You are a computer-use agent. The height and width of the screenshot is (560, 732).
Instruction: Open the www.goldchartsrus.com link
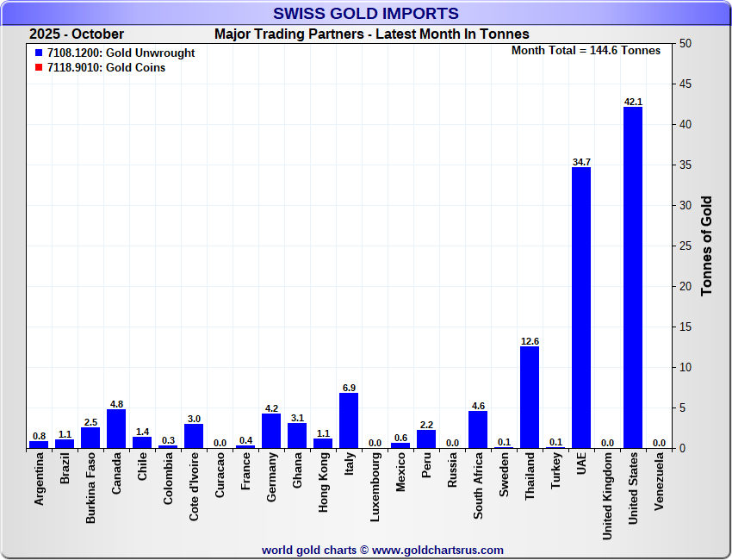(x=437, y=550)
